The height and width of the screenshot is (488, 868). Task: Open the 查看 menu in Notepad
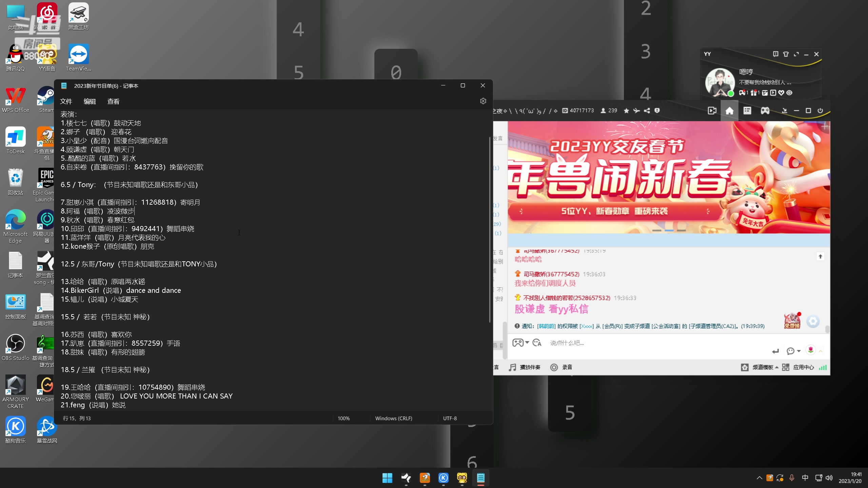point(114,101)
